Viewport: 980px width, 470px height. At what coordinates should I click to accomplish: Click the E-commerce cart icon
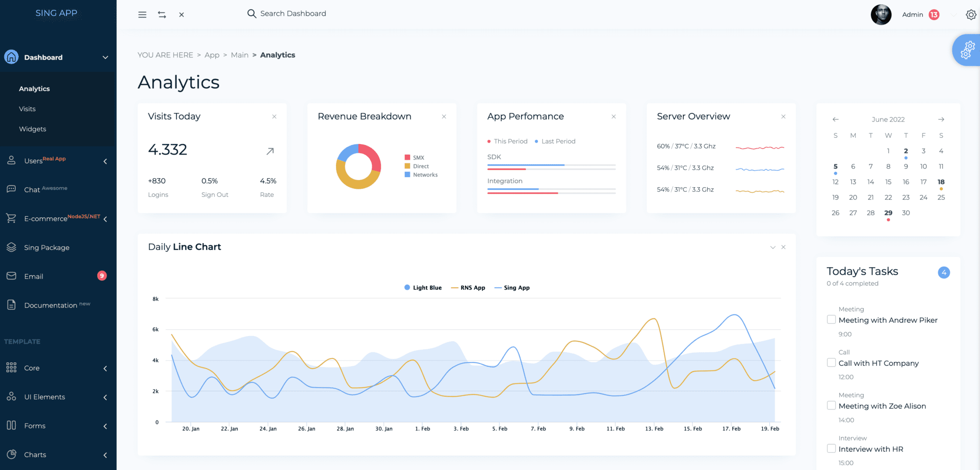point(11,218)
